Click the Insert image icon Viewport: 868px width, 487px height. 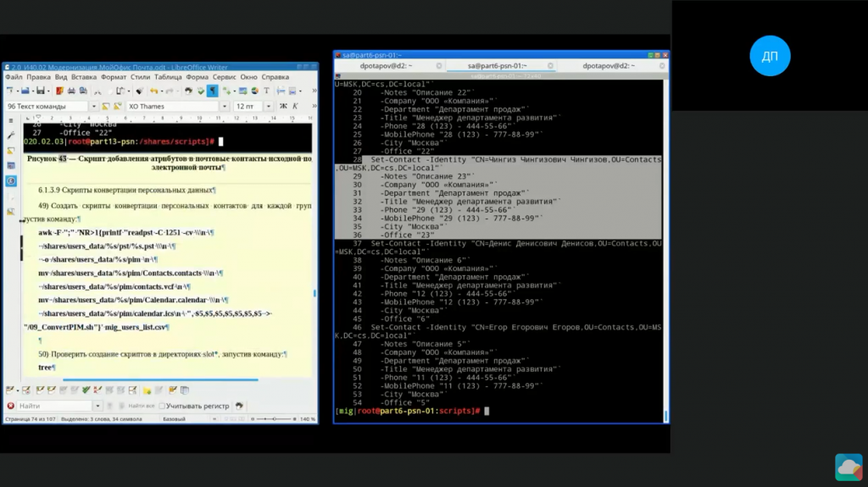coord(242,91)
